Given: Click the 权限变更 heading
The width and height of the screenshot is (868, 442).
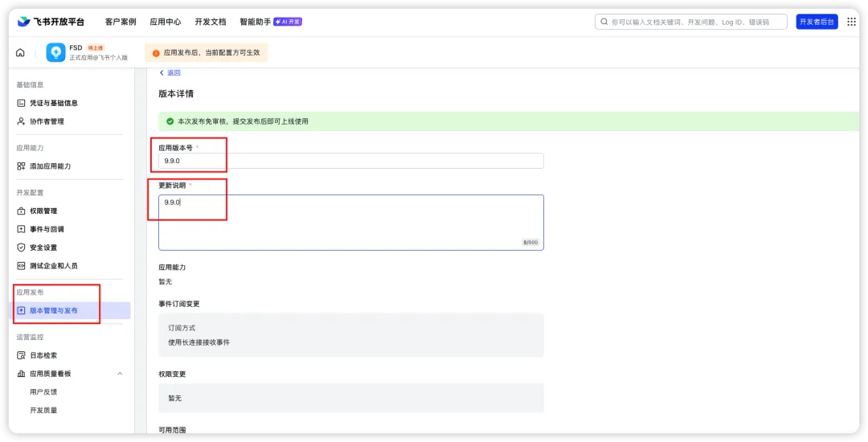Looking at the screenshot, I should coord(172,374).
